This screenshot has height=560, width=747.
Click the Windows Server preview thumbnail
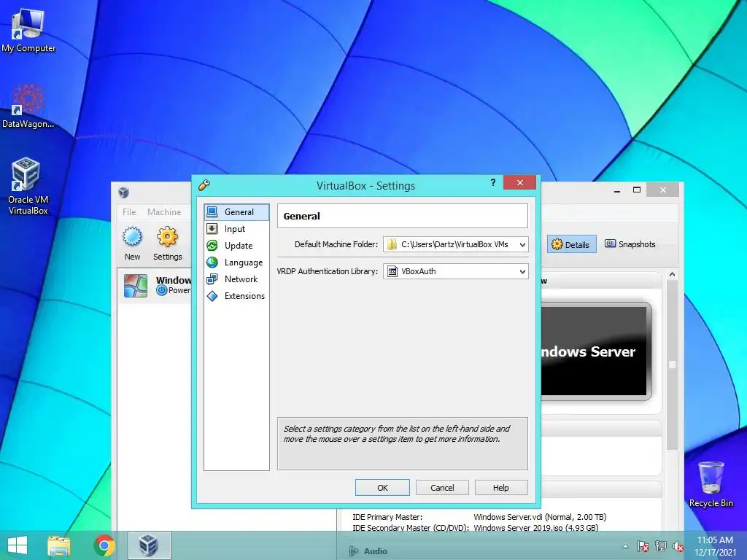[x=595, y=351]
